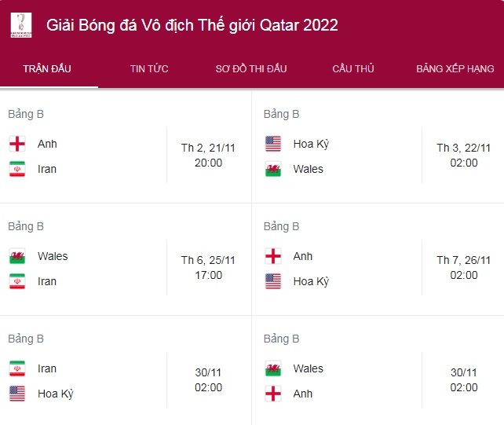Select Th 6, 25/11 17:00 match time
The width and height of the screenshot is (504, 425).
coord(208,268)
